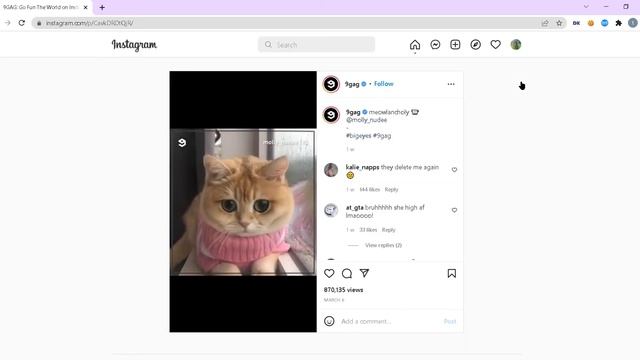This screenshot has width=640, height=360.
Task: Click the browser forward arrow
Action: click(x=7, y=23)
